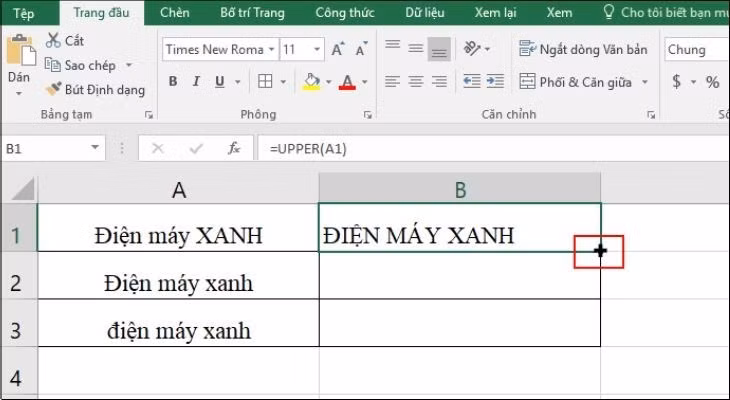
Task: Open the Sao chép dropdown arrow
Action: tap(129, 65)
